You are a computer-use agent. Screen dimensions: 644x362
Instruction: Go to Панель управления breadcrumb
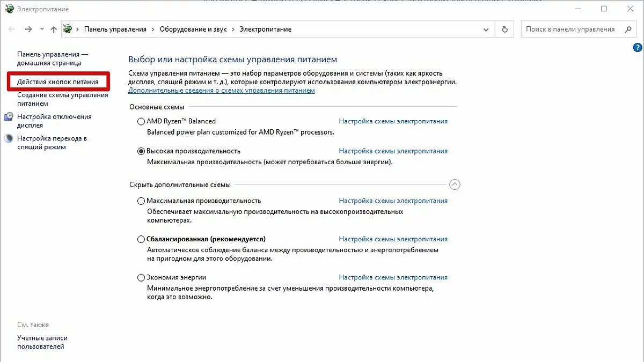pyautogui.click(x=115, y=29)
